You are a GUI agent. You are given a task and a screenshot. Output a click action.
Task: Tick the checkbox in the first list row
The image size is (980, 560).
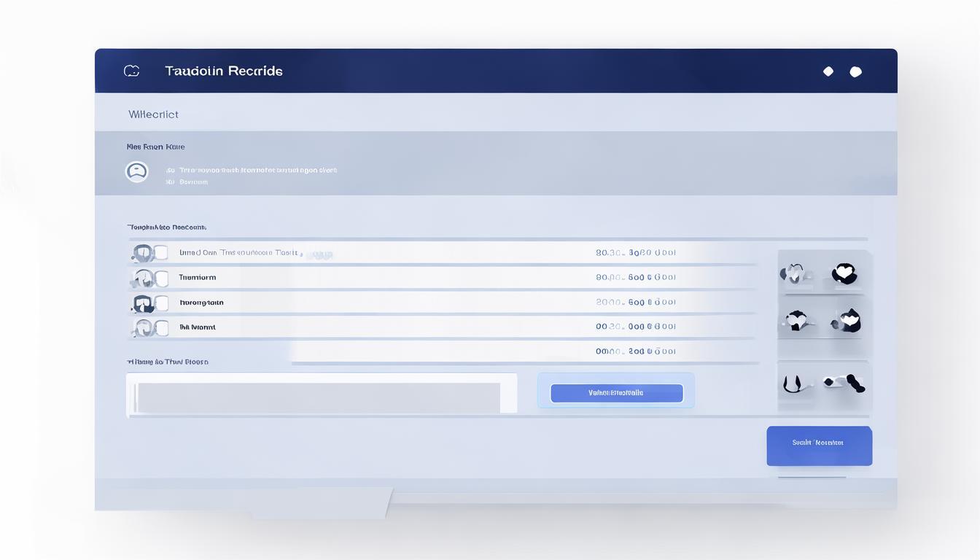point(161,253)
